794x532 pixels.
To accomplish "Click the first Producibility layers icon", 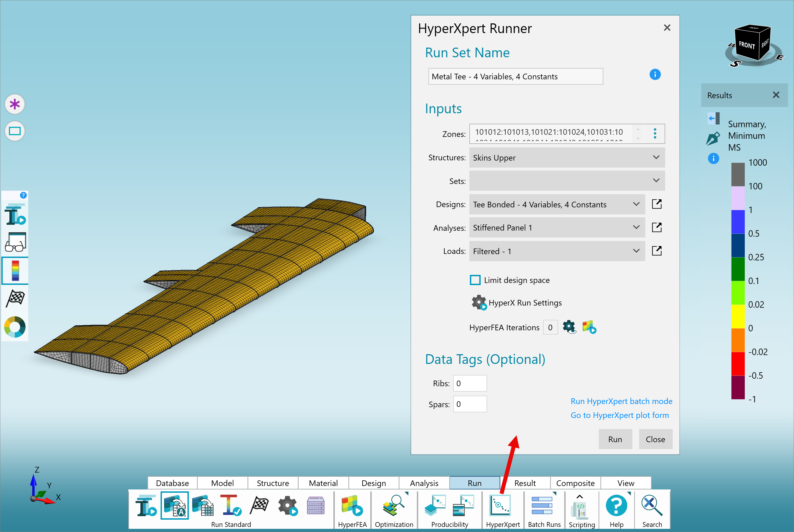I will pos(435,506).
